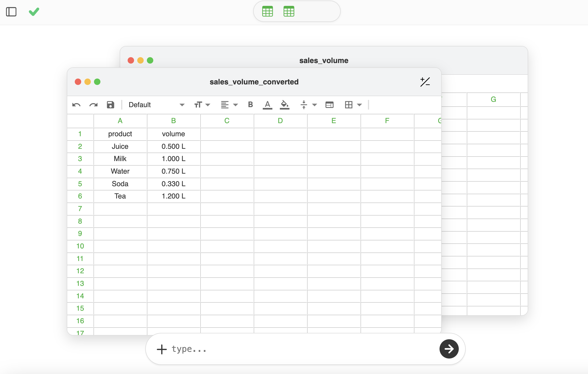Expand the text alignment dropdown arrow
588x374 pixels.
tap(236, 105)
